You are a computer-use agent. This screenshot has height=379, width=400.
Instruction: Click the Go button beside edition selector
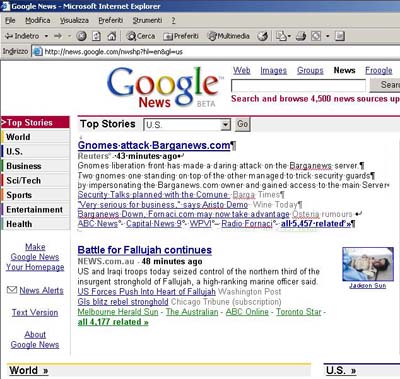coord(242,124)
